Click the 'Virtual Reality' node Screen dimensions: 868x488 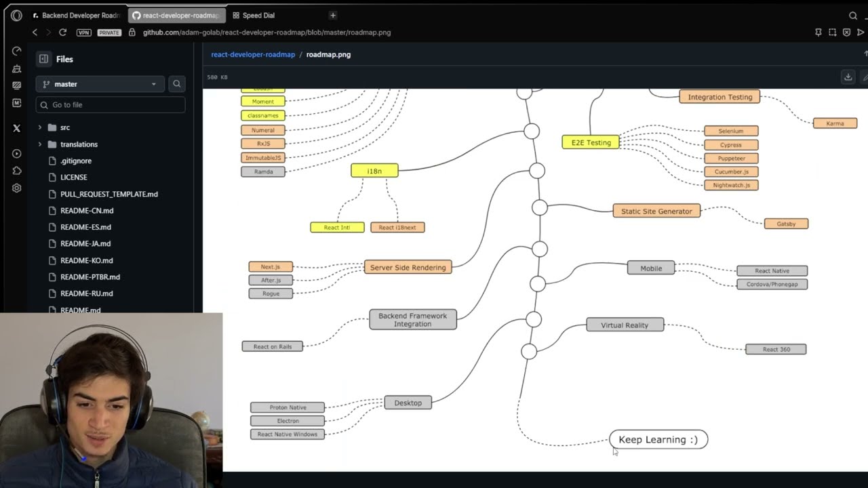[625, 325]
